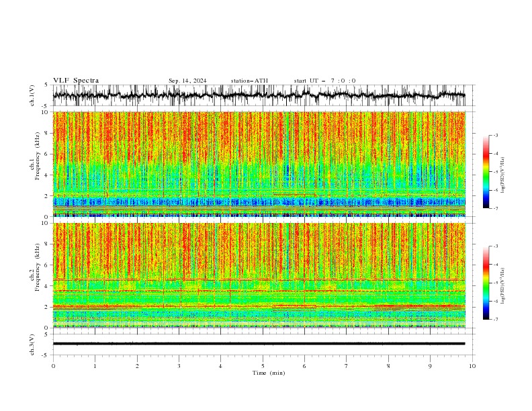Screen dimensions: 532x411
Task: Click the 4 tick on the time axis
Action: 220,366
